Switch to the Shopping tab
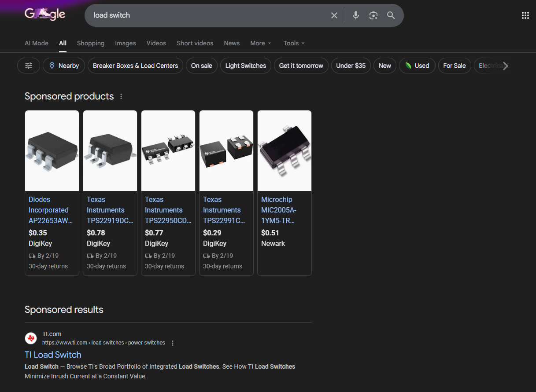The height and width of the screenshot is (392, 536). pyautogui.click(x=90, y=43)
